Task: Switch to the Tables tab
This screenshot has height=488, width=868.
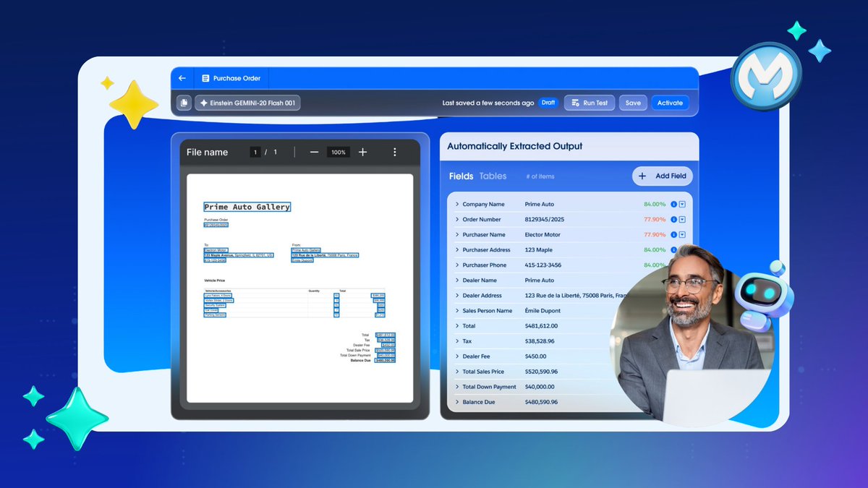Action: pyautogui.click(x=493, y=176)
